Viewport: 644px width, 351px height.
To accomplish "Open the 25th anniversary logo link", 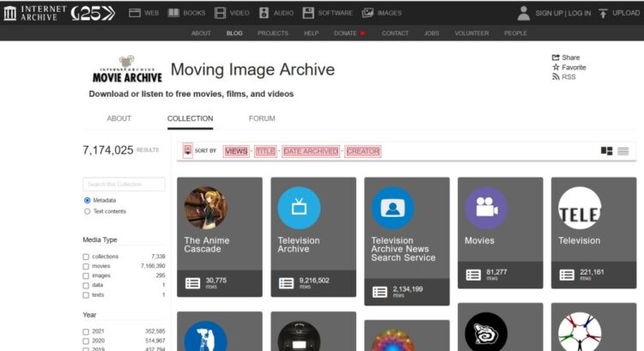I will click(x=93, y=13).
